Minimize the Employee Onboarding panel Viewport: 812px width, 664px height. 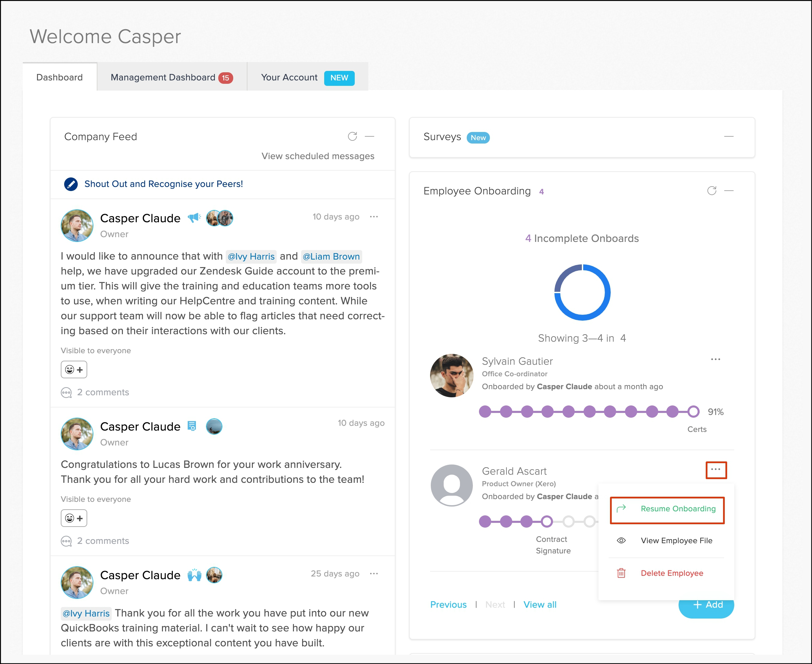[728, 191]
